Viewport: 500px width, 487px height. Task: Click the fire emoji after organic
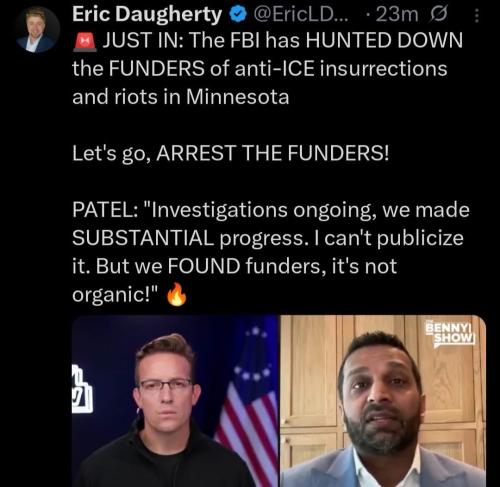[177, 294]
